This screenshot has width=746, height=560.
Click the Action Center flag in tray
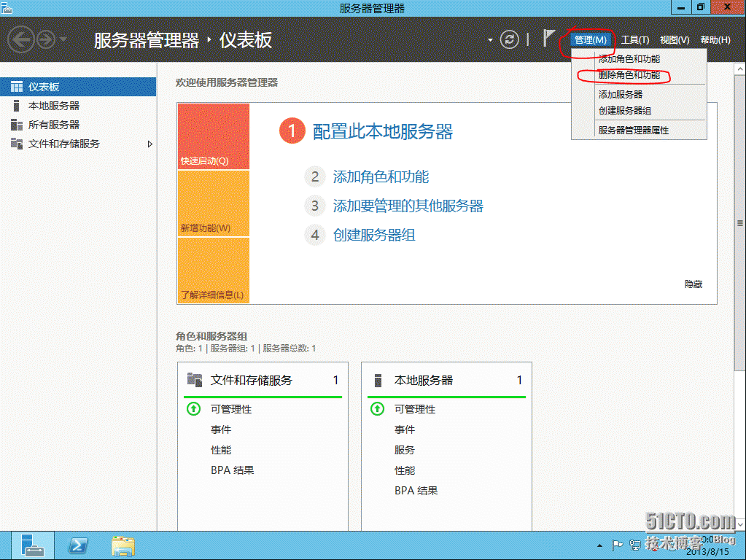(617, 545)
